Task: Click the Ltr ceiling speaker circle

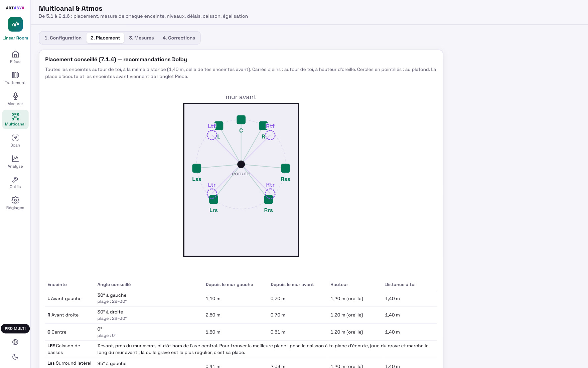Action: tap(211, 193)
